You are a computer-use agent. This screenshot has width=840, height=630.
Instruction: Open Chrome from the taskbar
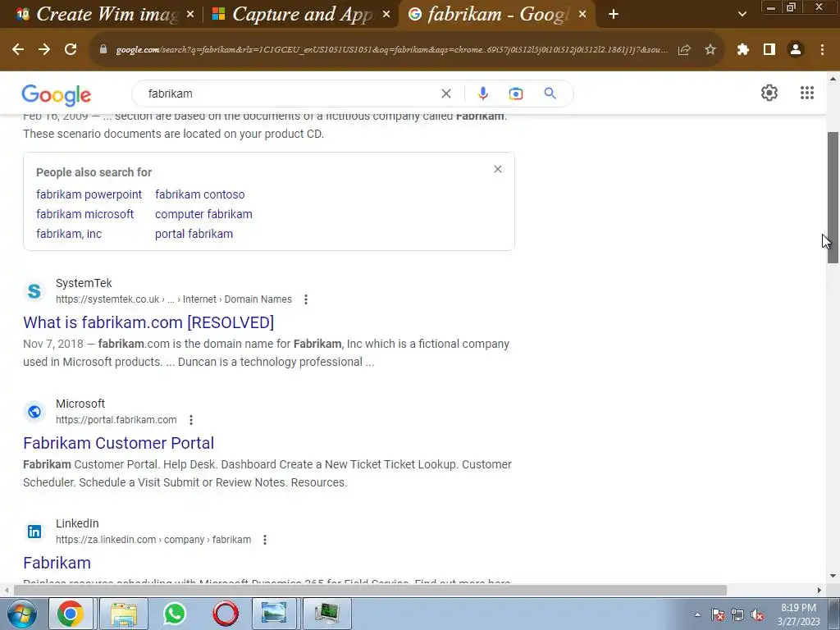(71, 614)
